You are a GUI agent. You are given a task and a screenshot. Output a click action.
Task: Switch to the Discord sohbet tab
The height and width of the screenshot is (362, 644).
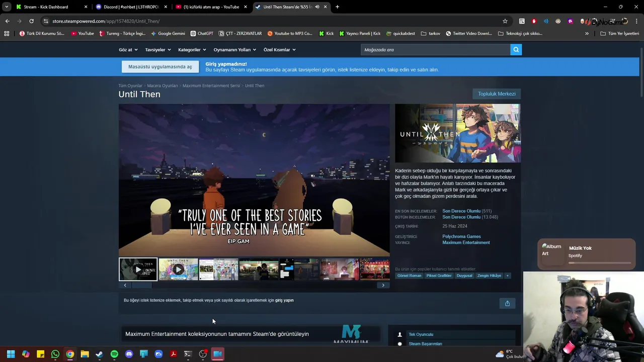coord(131,7)
